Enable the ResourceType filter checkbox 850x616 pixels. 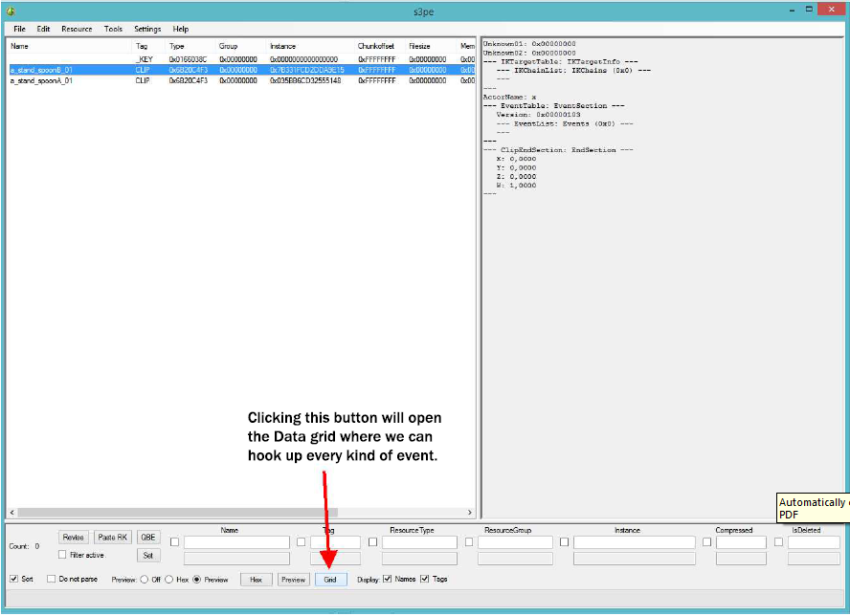pos(373,541)
